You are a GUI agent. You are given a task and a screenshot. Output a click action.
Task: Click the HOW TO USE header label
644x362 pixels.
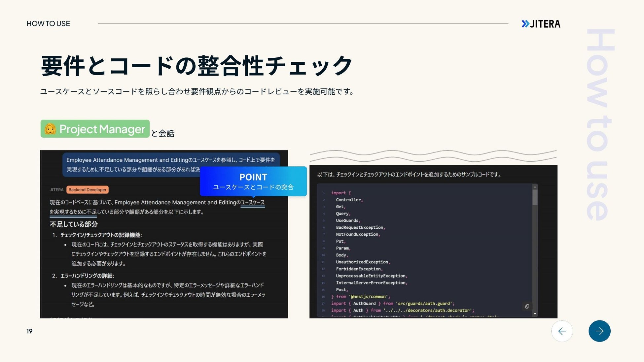[x=48, y=24]
